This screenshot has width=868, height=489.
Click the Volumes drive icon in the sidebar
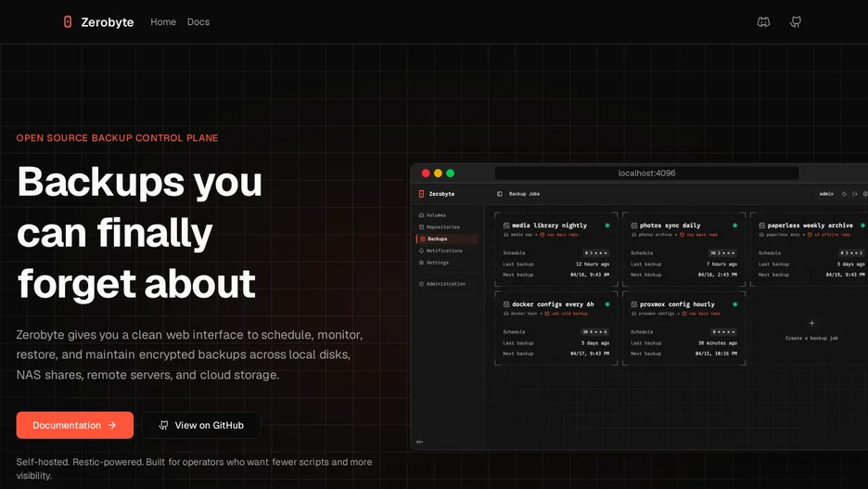coord(421,215)
